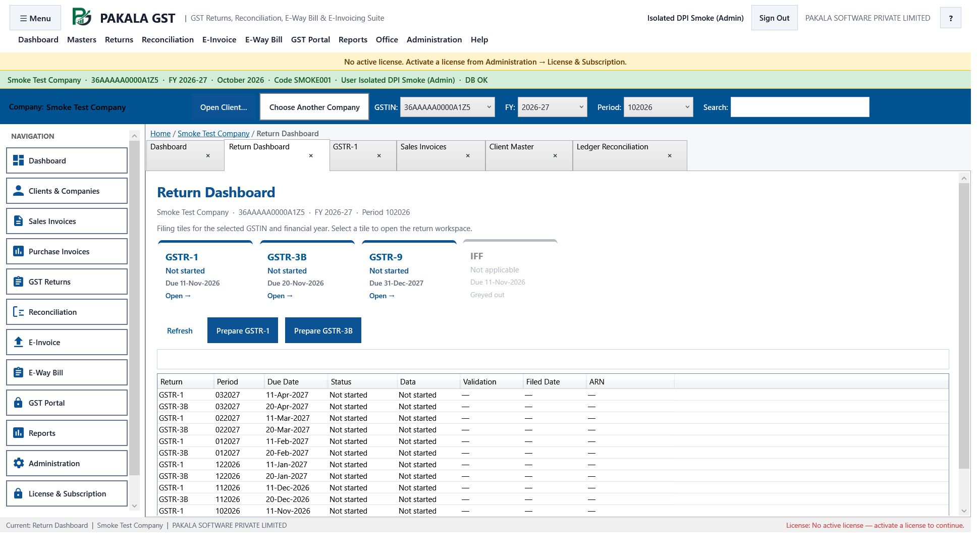Close the Client Master tab
This screenshot has width=980, height=556.
pos(555,155)
